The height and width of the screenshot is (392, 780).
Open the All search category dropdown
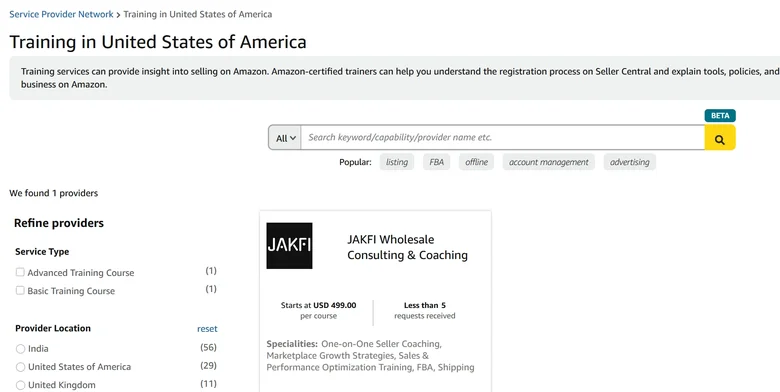click(x=285, y=138)
